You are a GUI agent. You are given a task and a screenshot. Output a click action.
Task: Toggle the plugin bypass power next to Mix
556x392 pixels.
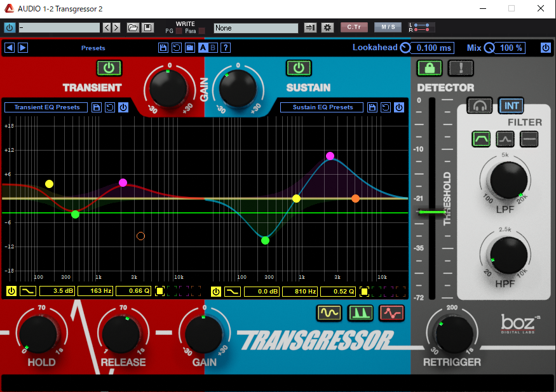[545, 48]
